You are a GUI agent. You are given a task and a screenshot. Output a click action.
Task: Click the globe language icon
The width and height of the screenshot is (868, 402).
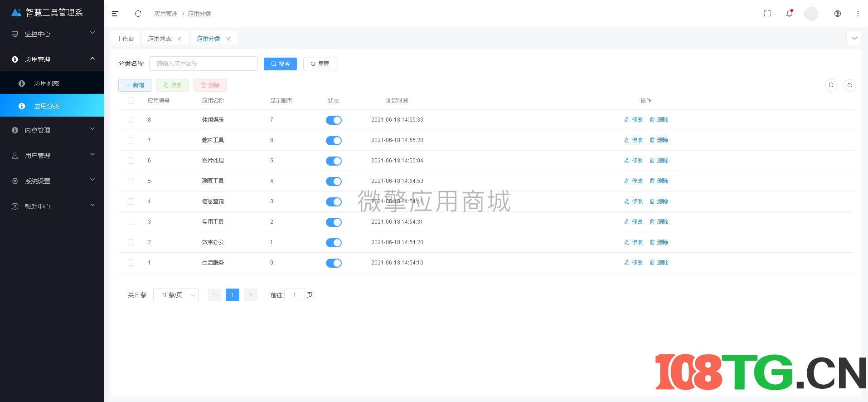[x=838, y=14]
